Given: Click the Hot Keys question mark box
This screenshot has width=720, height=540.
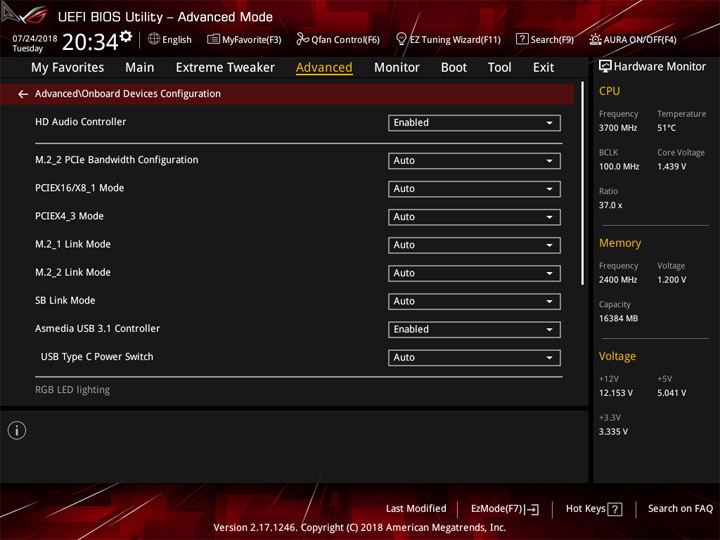Looking at the screenshot, I should (x=615, y=509).
